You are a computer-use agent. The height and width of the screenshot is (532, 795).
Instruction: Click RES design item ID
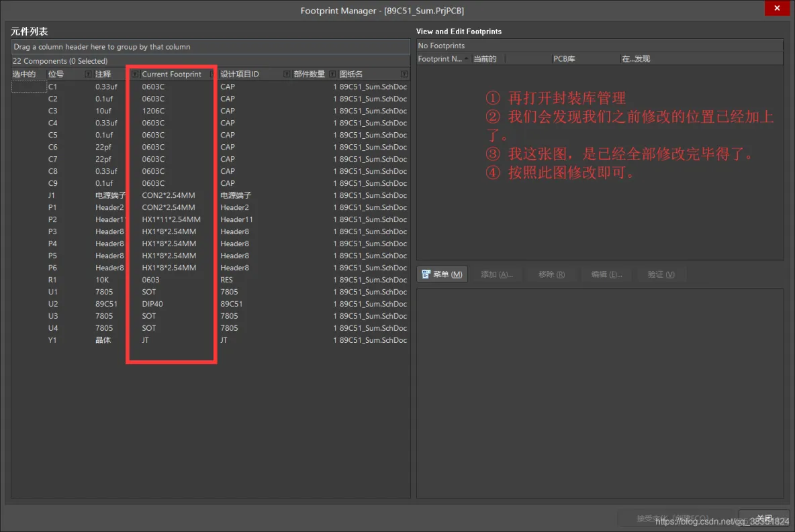(x=227, y=280)
